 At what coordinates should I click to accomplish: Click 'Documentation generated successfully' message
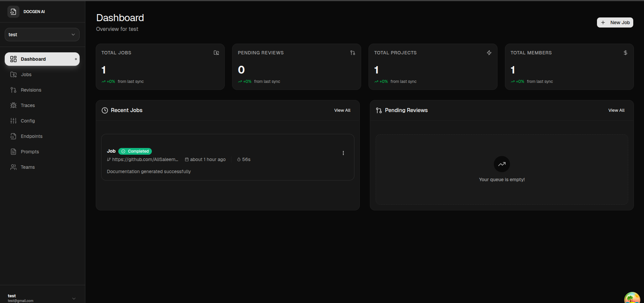(x=149, y=171)
